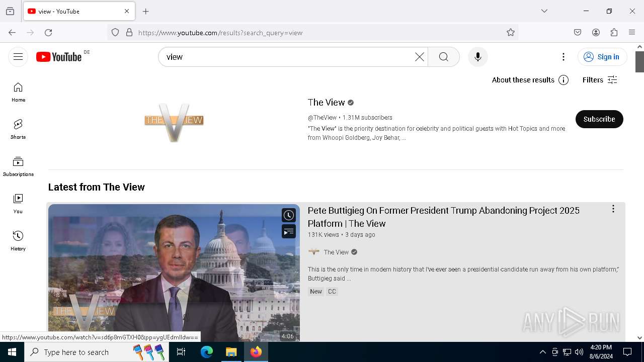Open the Filters panel

click(600, 80)
